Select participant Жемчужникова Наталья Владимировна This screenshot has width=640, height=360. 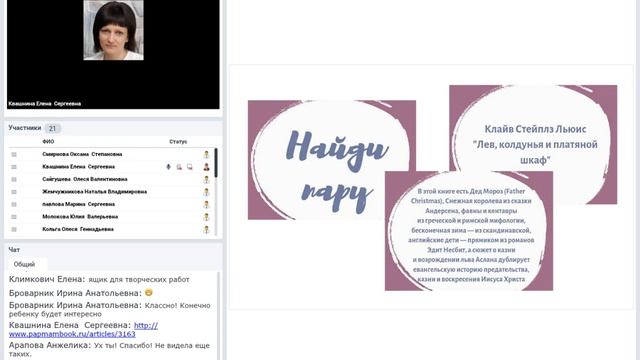pos(94,192)
